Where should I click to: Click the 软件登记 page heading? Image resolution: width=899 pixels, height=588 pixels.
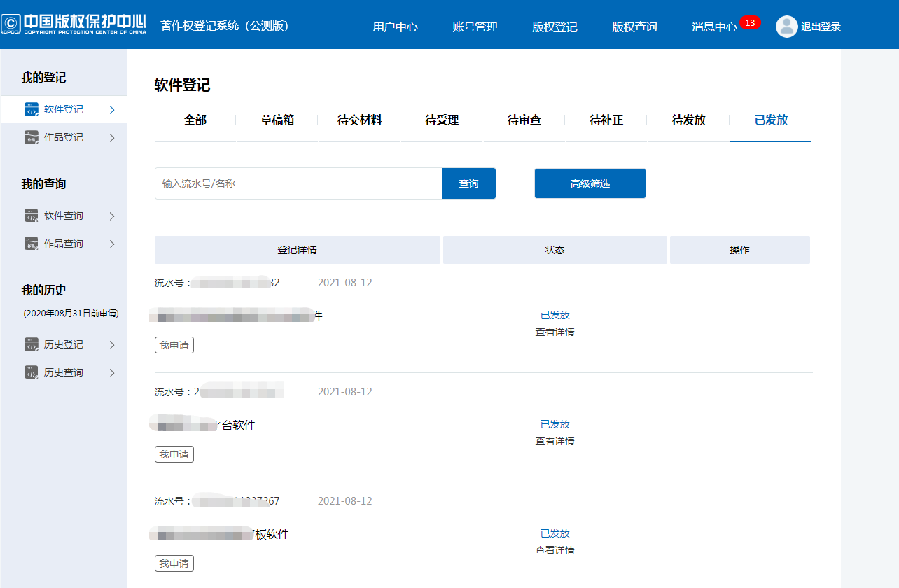(182, 85)
